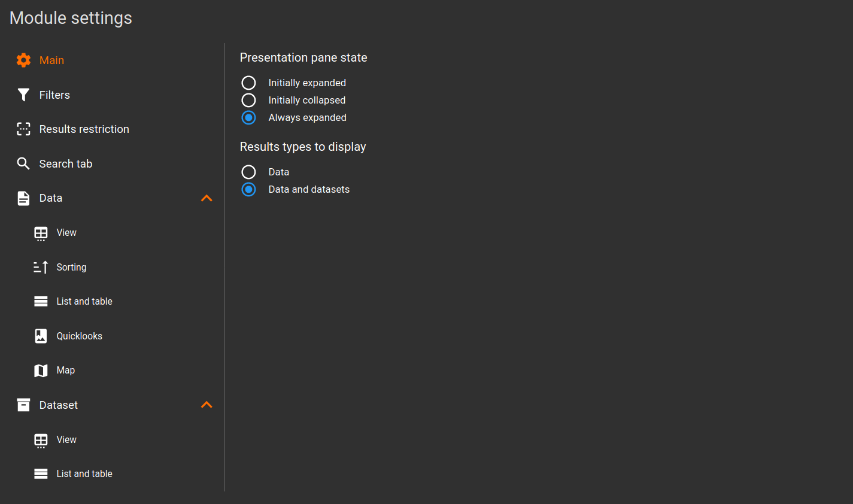The image size is (853, 504).
Task: Select Initially expanded radio option
Action: 248,83
